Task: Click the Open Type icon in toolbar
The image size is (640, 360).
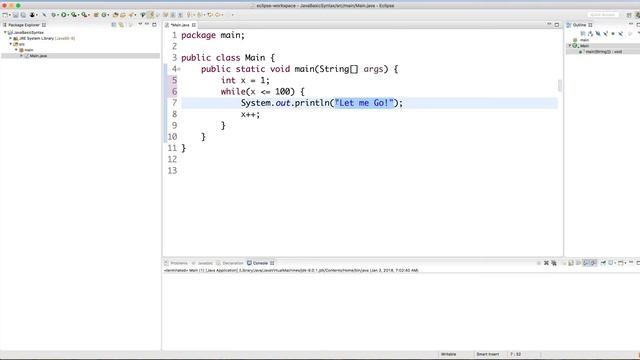Action: (115, 15)
